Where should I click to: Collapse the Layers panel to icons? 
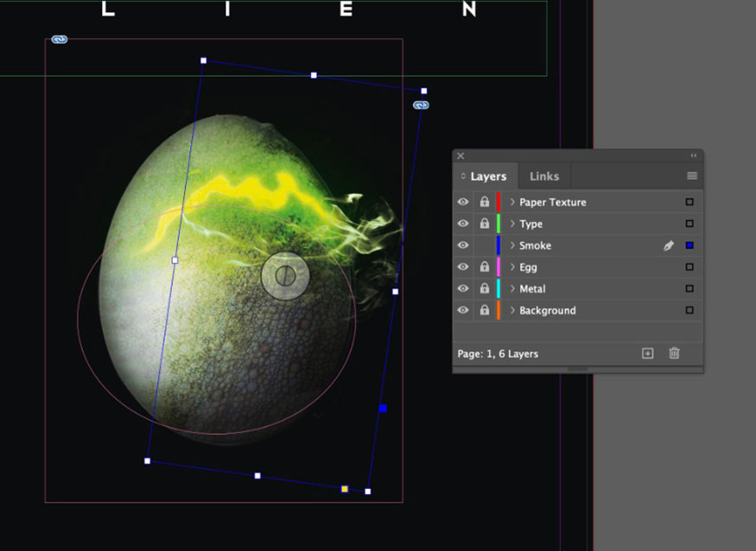click(693, 155)
